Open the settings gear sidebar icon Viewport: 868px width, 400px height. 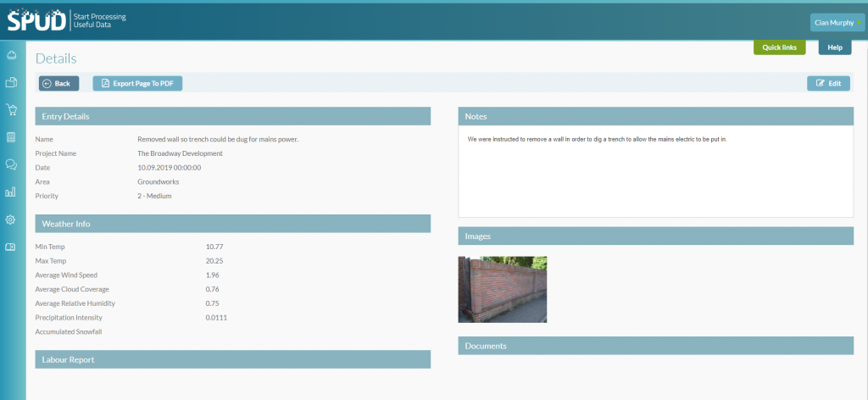coord(10,219)
